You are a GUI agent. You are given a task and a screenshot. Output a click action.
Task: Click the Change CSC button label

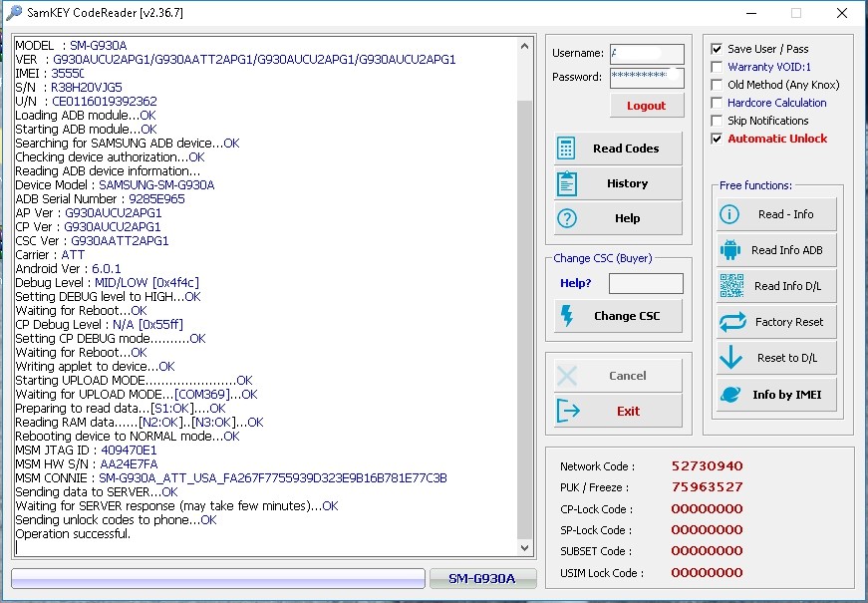pyautogui.click(x=627, y=316)
